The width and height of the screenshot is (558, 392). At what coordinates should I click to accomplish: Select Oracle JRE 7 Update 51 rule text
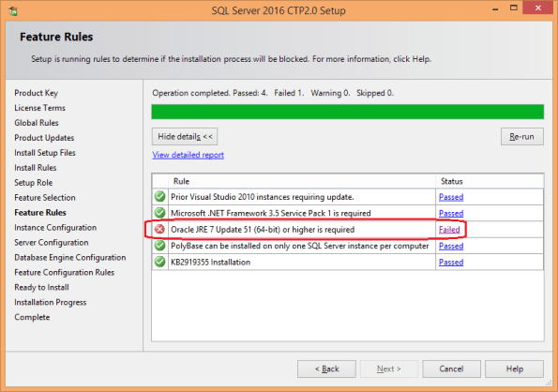263,230
